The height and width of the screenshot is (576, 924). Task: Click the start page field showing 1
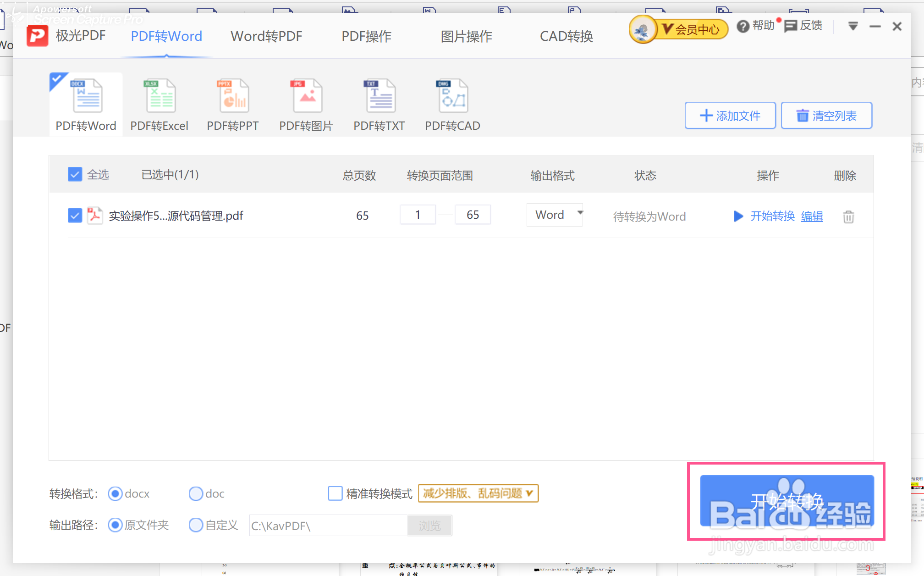tap(418, 215)
